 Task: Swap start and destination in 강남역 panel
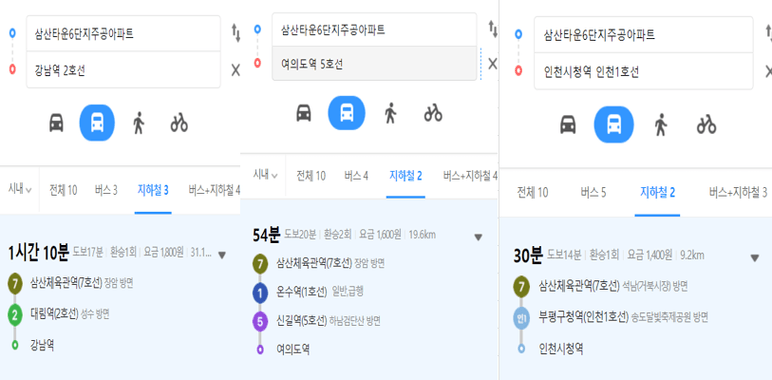point(236,33)
